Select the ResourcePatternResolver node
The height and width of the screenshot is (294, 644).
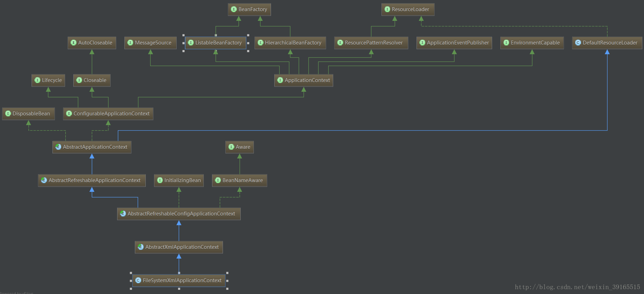click(x=371, y=43)
